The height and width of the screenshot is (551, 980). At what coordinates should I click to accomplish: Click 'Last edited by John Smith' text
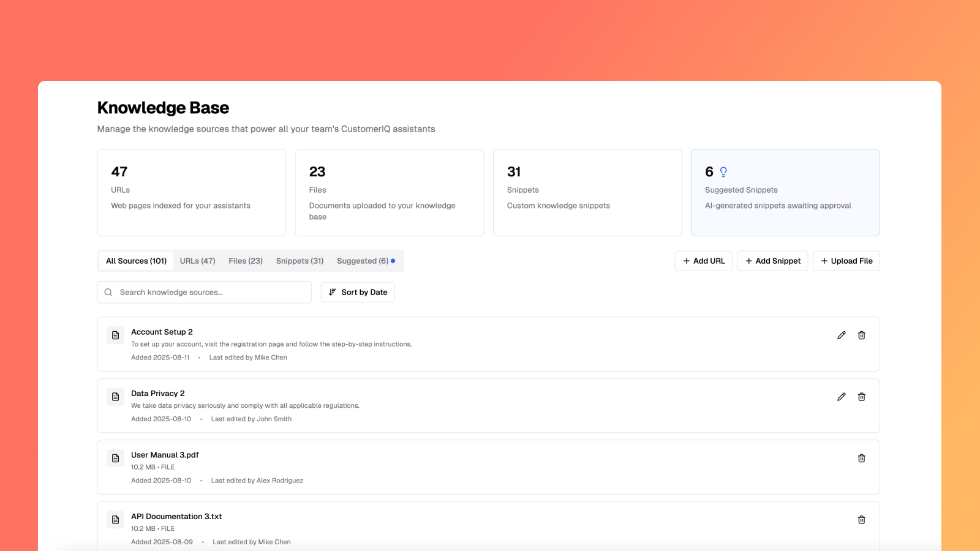[x=251, y=419]
